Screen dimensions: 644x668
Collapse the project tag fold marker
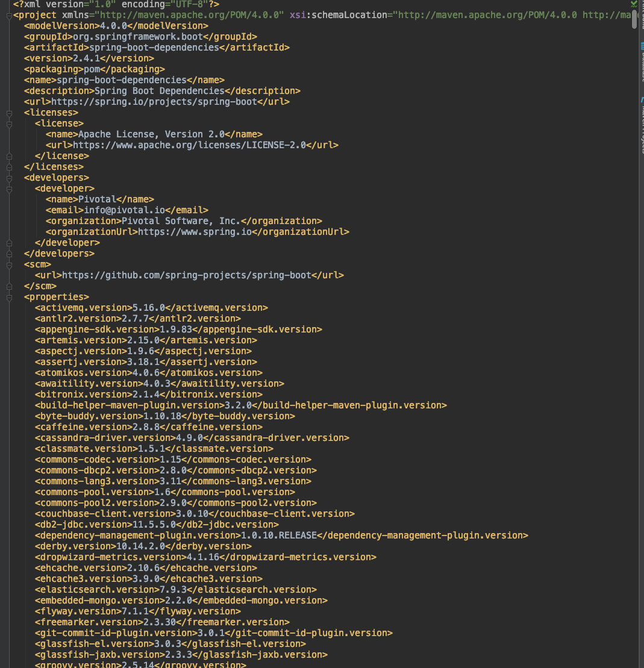9,16
